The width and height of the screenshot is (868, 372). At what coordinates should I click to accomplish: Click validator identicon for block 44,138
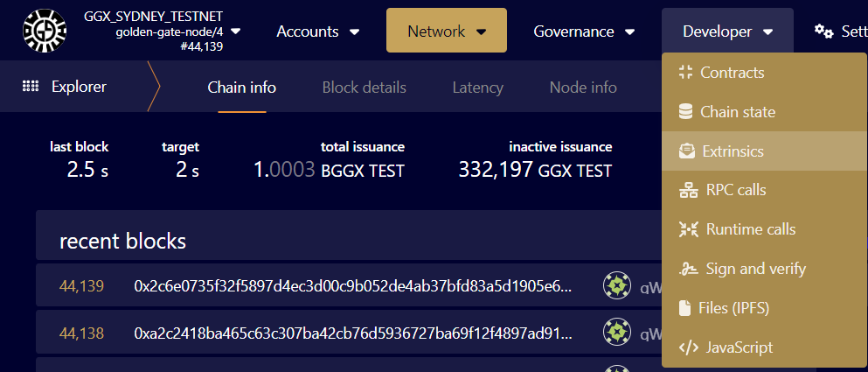[616, 332]
